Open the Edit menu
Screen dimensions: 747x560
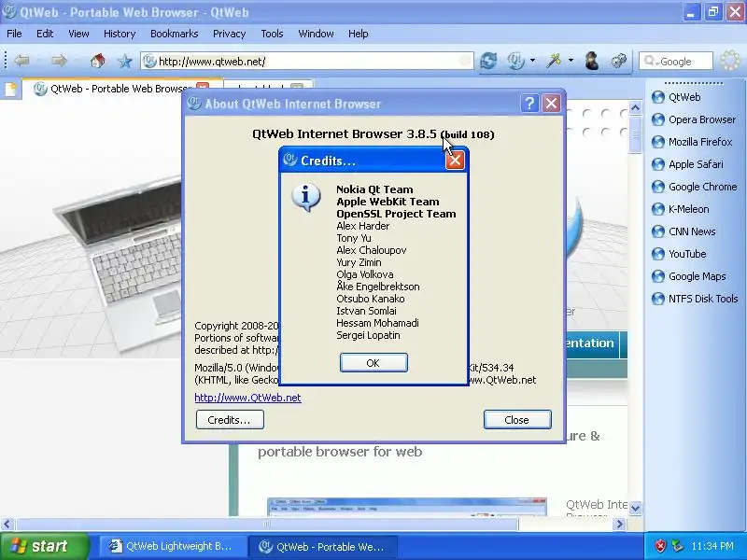(45, 34)
